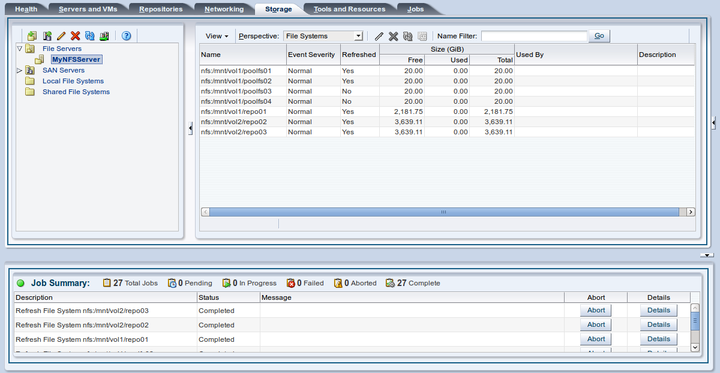Viewport: 720px width, 373px height.
Task: Select the MyNFSServer tree item
Action: 76,59
